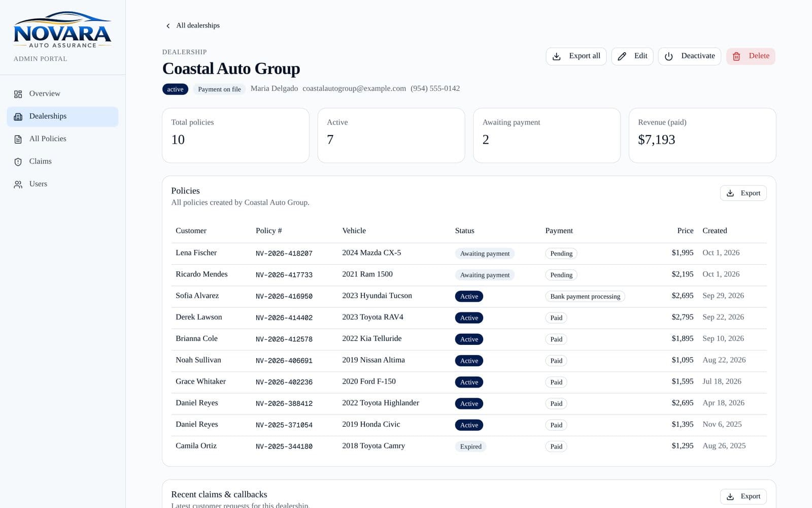Viewport: 812px width, 508px height.
Task: Click the Users people icon
Action: point(18,184)
